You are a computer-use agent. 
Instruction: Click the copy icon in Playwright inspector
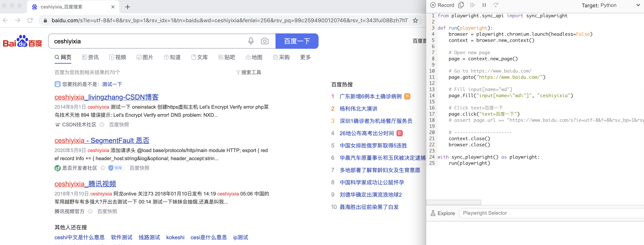tap(461, 5)
